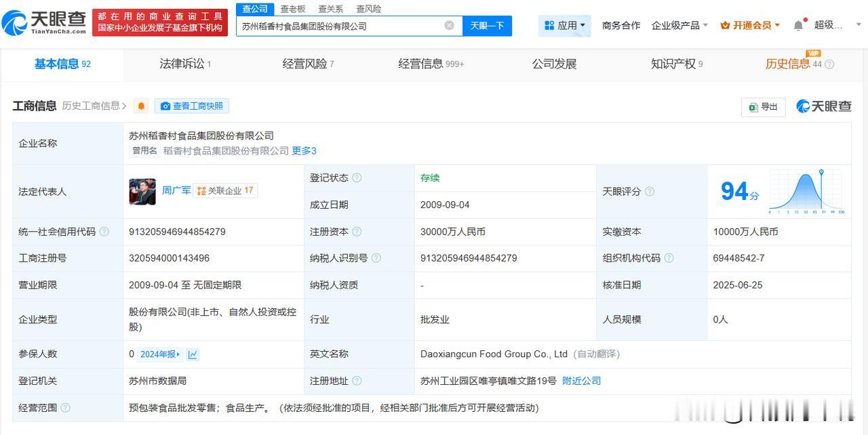This screenshot has width=868, height=435.
Task: Click the help icon next to 注册地址
Action: (357, 381)
